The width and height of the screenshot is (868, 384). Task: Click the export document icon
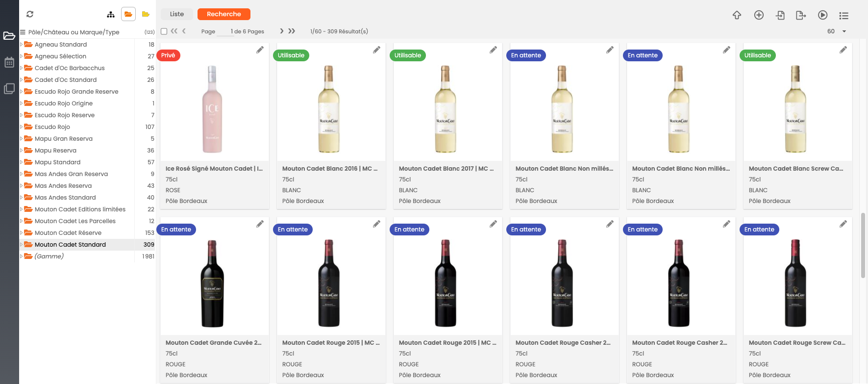801,15
